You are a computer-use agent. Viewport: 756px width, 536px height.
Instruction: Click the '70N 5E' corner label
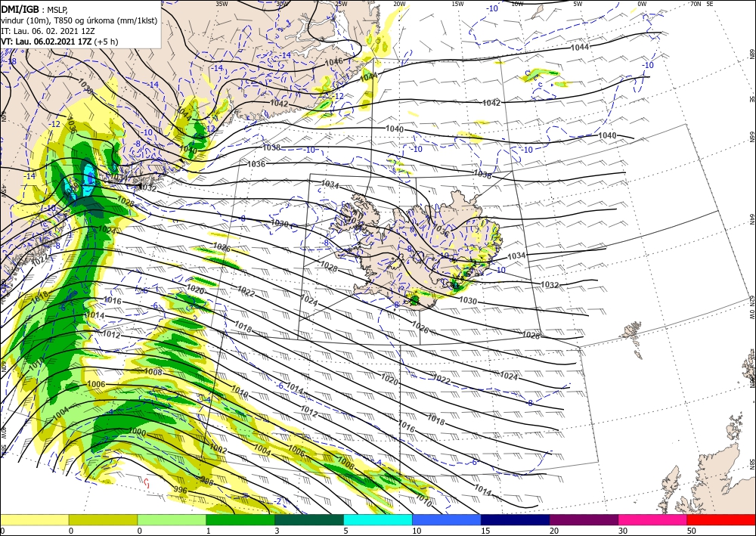point(702,4)
